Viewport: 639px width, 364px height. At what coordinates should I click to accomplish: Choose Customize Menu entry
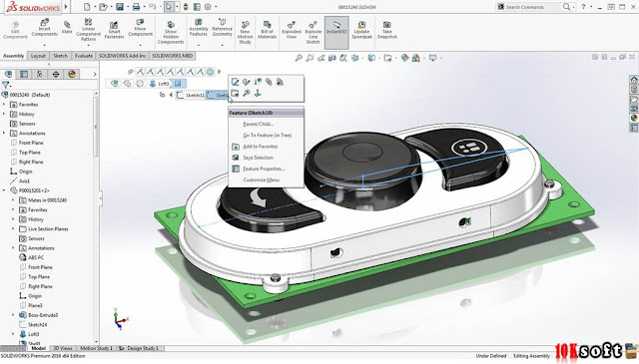(261, 180)
